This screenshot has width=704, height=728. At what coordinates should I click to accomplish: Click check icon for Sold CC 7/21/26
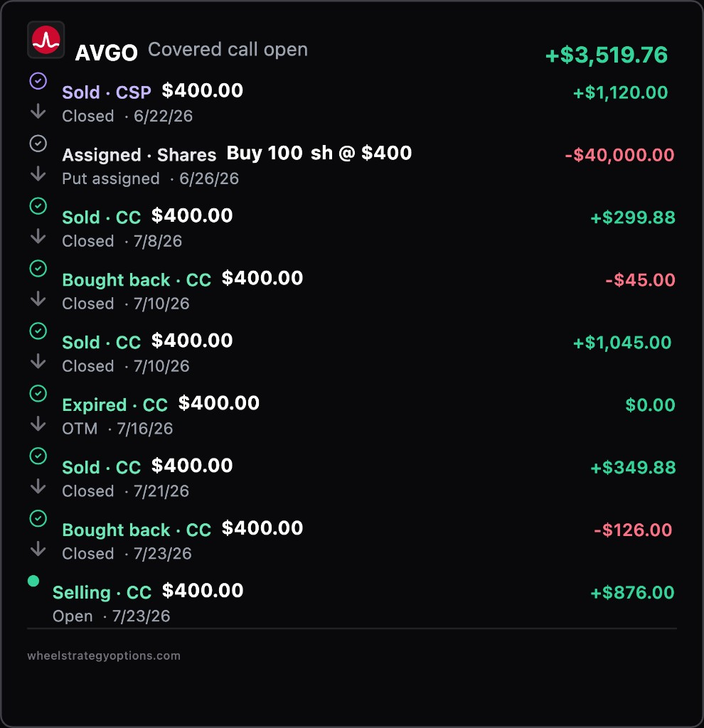point(38,456)
